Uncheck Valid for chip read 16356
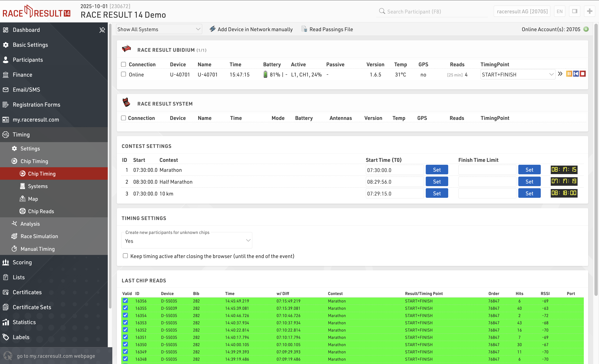 coord(125,301)
